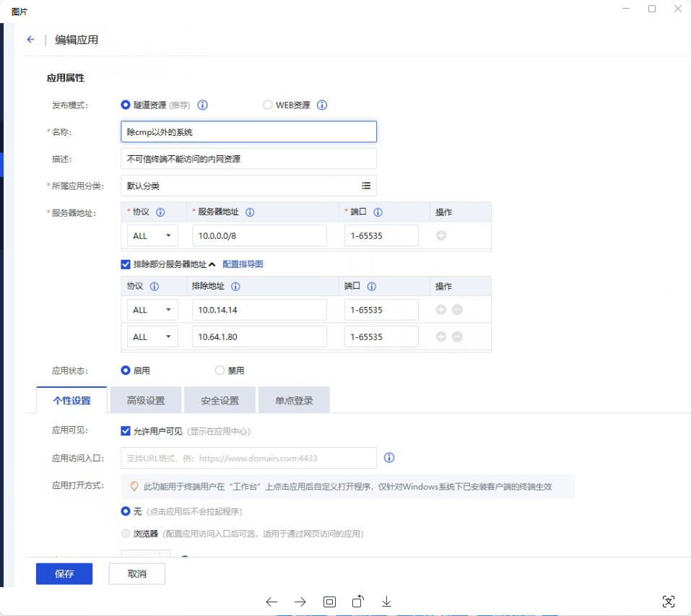Remove the 10.0.14.14 exclusion row
The width and height of the screenshot is (691, 616).
[x=457, y=310]
